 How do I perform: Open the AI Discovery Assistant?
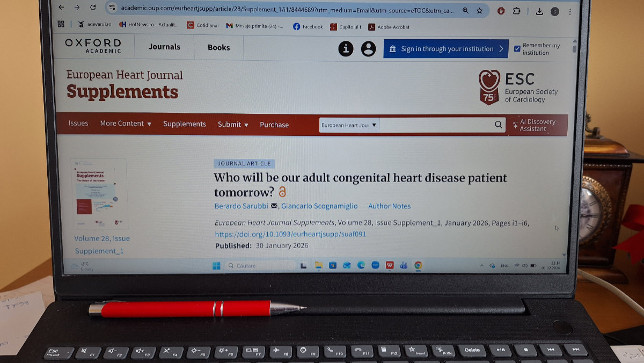[x=534, y=125]
